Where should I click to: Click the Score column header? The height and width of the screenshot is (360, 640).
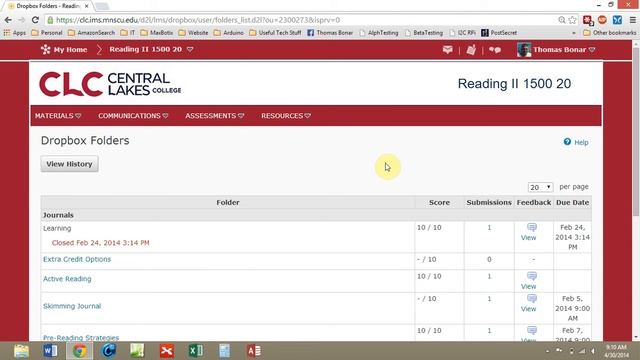pyautogui.click(x=439, y=202)
